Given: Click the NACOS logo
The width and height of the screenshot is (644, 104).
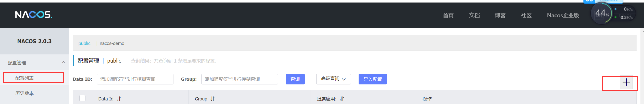Looking at the screenshot, I should tap(34, 15).
